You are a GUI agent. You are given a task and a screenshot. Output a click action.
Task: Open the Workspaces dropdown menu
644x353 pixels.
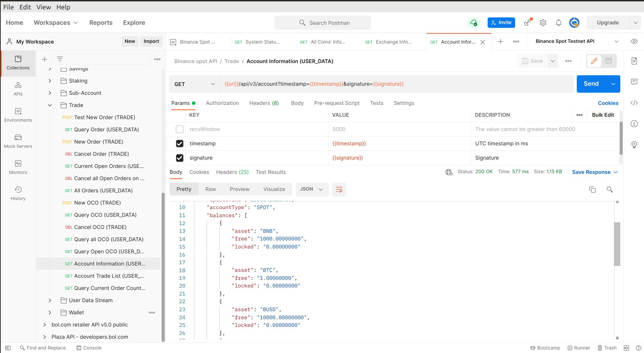(56, 23)
